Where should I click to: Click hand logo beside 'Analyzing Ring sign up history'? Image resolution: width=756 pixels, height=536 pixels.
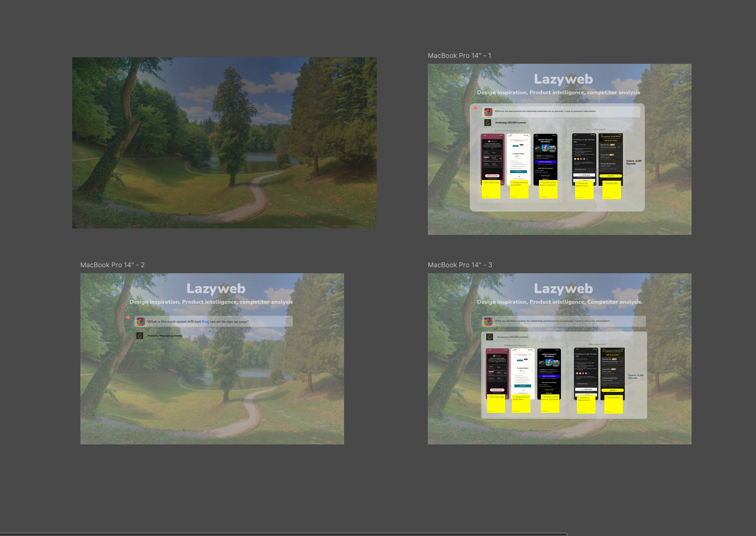(140, 336)
